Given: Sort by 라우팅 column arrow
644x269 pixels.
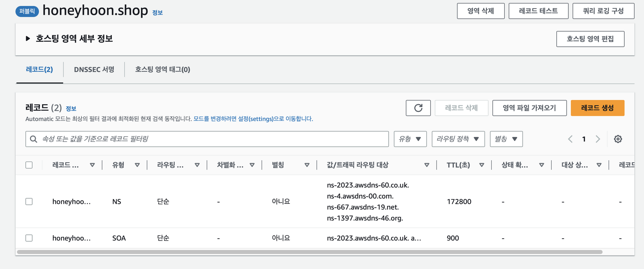Looking at the screenshot, I should click(x=197, y=165).
